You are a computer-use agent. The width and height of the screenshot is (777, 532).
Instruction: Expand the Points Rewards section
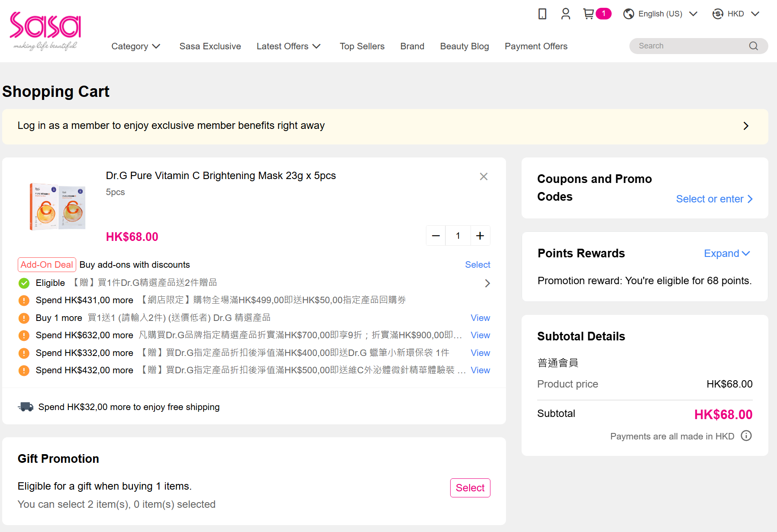(x=727, y=253)
